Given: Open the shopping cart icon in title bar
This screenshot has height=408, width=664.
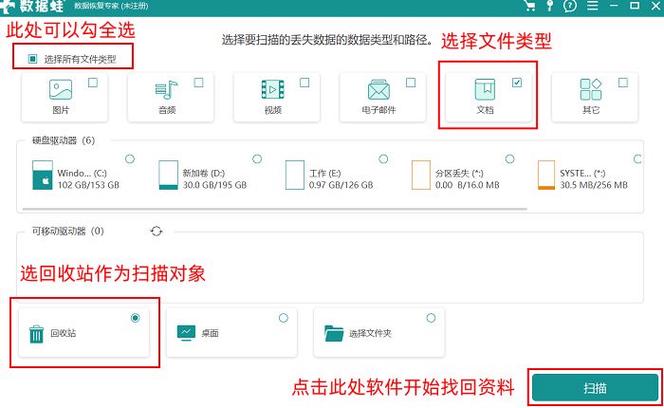Looking at the screenshot, I should pos(529,6).
